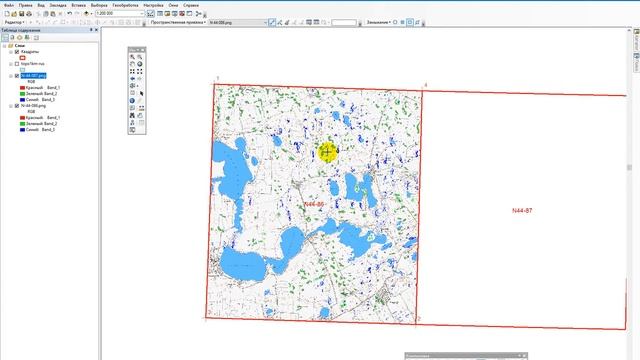Open the map scale dropdown
The image size is (640, 360).
tap(142, 13)
